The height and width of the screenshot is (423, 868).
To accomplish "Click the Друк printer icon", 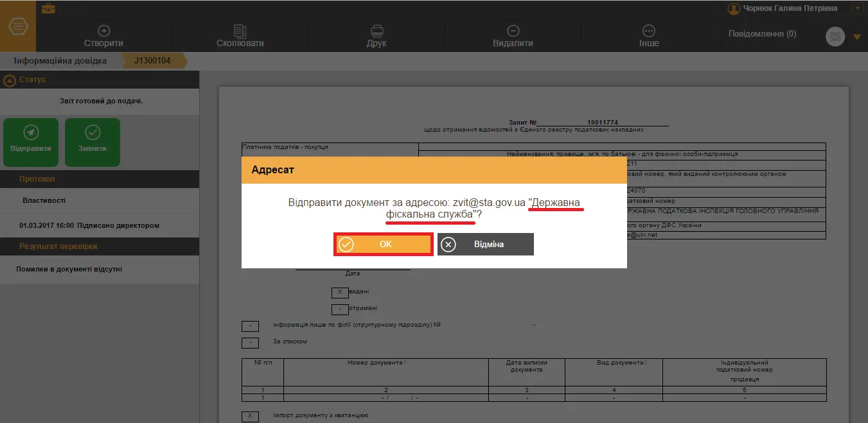I will (x=376, y=30).
